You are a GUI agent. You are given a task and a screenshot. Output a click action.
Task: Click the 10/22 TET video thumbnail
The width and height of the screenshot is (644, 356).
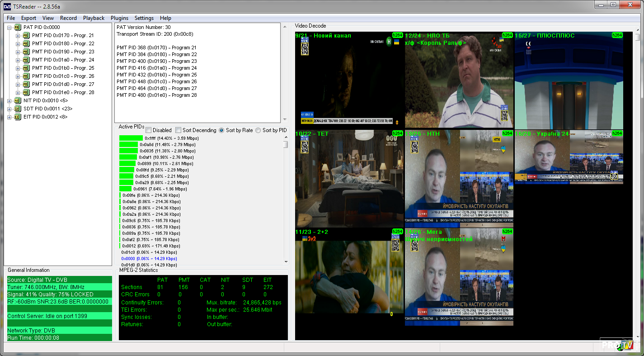click(349, 178)
